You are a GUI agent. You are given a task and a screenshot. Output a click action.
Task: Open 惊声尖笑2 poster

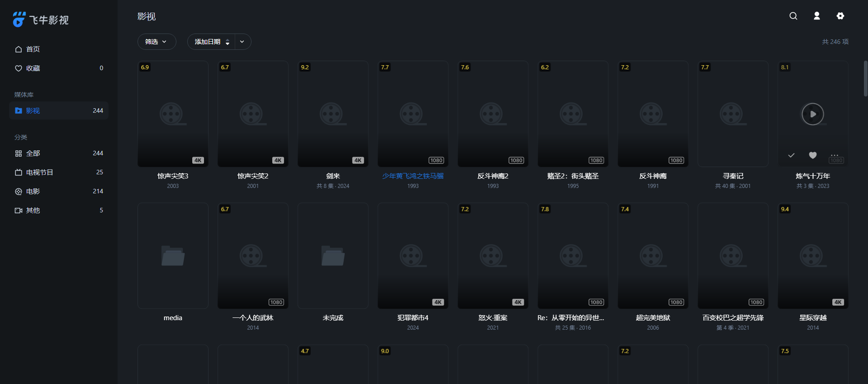(x=253, y=114)
